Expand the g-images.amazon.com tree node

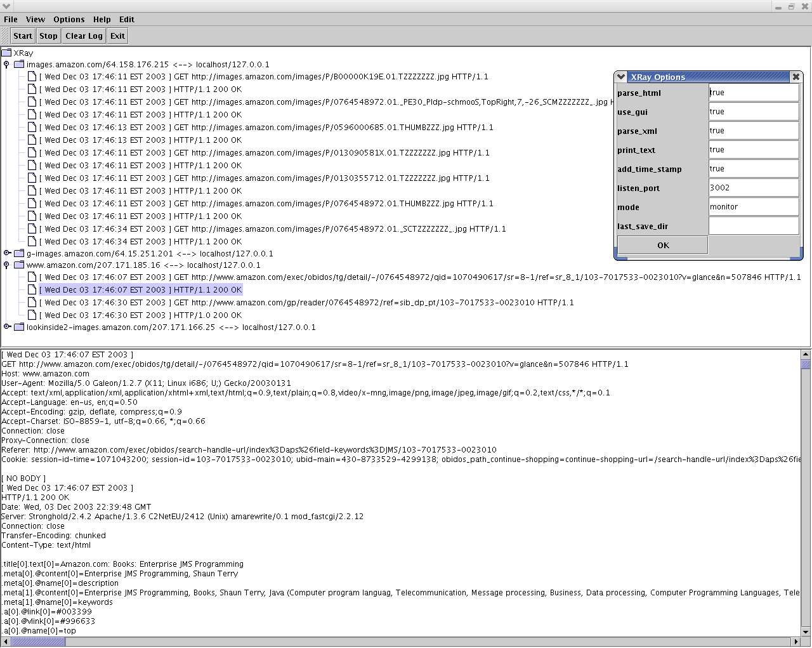coord(7,253)
